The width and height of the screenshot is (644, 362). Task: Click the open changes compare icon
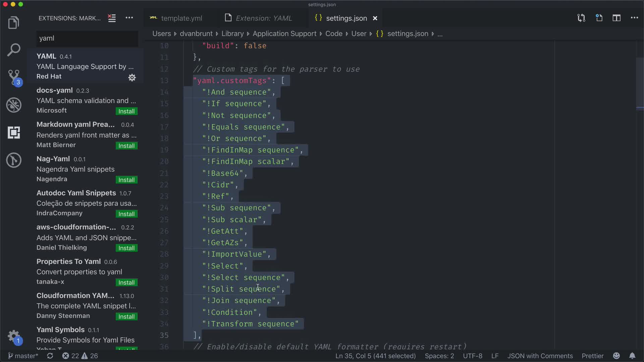(581, 18)
